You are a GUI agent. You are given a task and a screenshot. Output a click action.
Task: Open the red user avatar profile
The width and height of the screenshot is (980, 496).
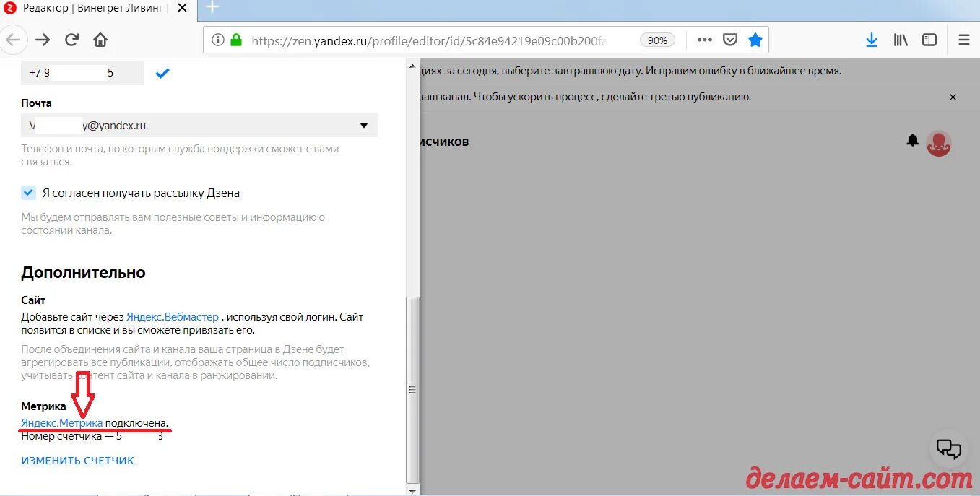tap(939, 144)
